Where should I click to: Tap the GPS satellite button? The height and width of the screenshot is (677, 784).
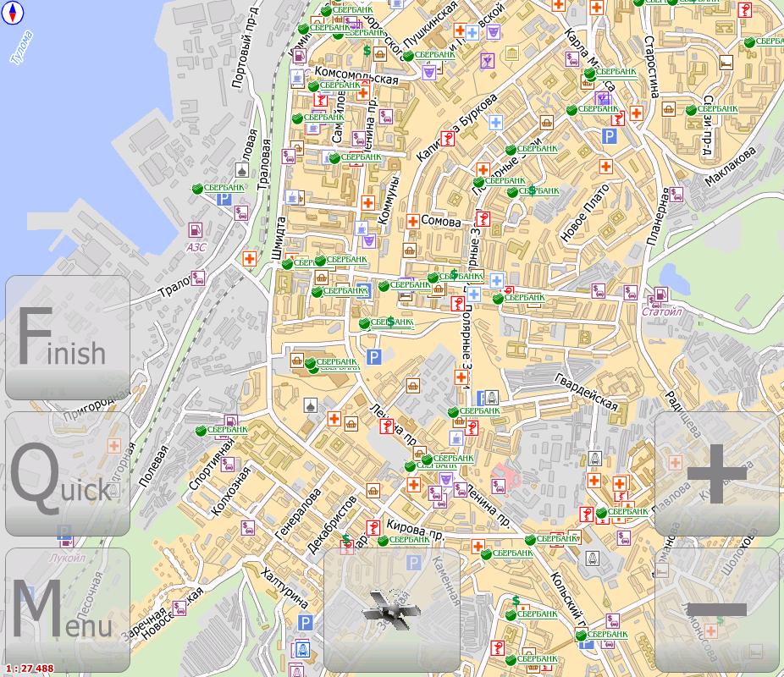pyautogui.click(x=391, y=609)
